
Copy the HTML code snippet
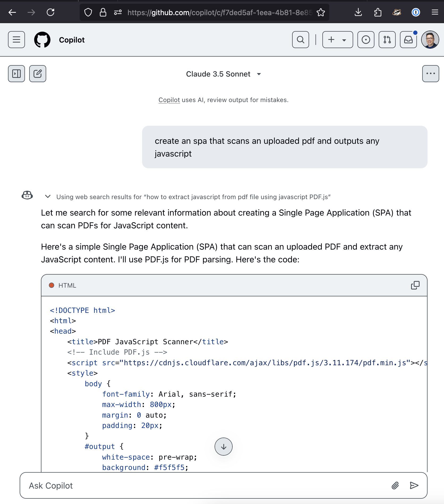click(415, 285)
